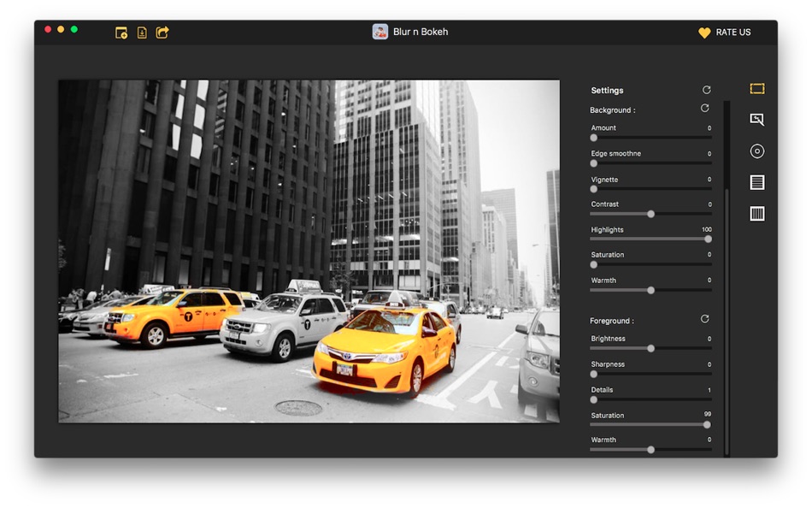Reset all Settings with the refresh icon
812x508 pixels.
708,89
